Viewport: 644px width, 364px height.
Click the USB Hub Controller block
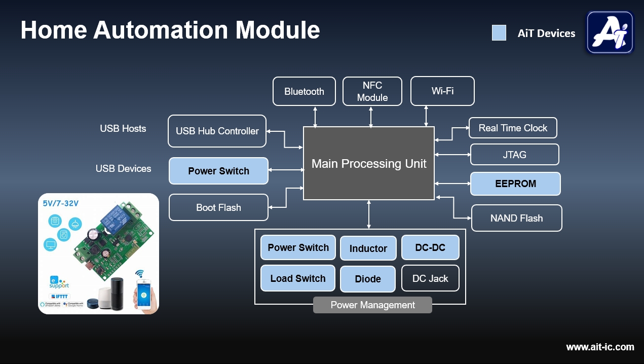tap(217, 131)
